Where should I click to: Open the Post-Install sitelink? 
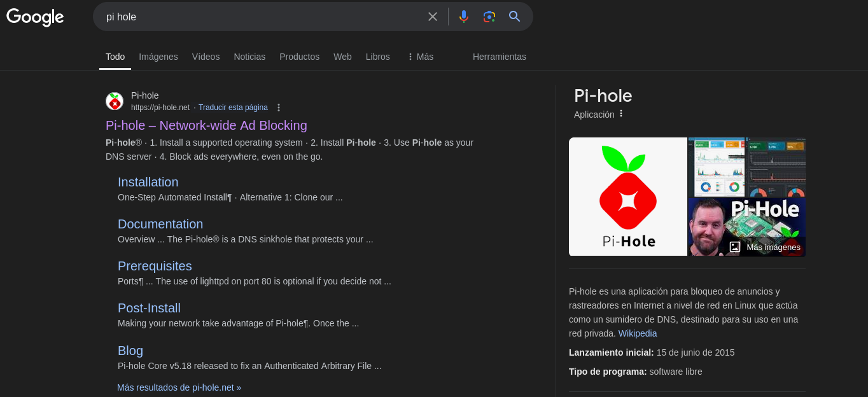click(x=149, y=308)
